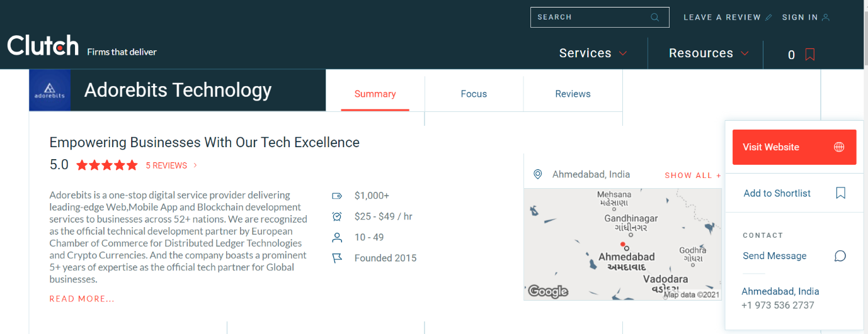Click the five-star rating icons

tap(107, 165)
